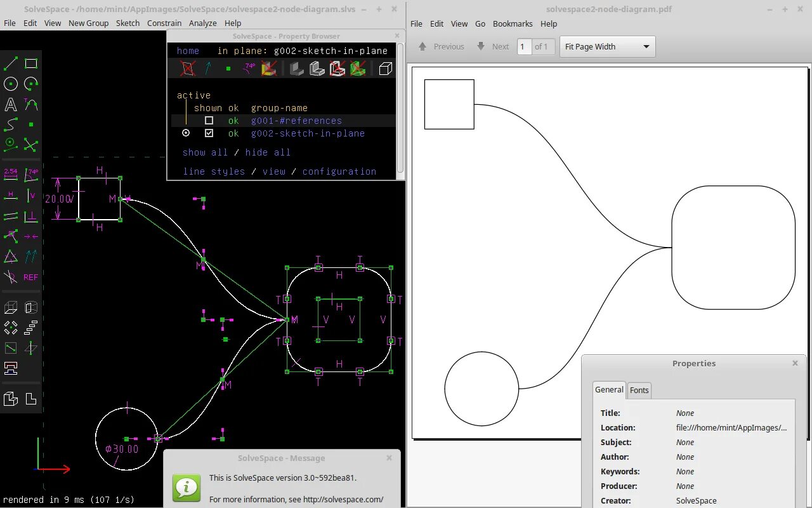Select the New Group Extrude icon

pos(11,308)
